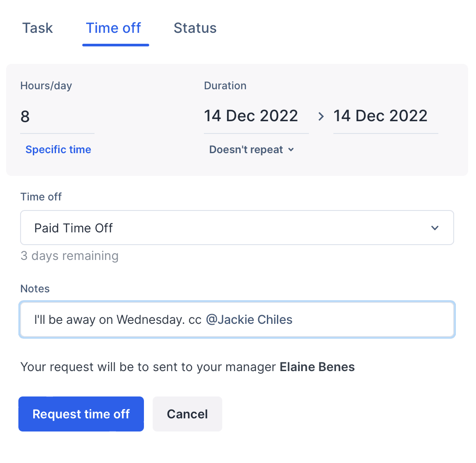476x463 pixels.
Task: Click the 3 days remaining text
Action: point(70,256)
